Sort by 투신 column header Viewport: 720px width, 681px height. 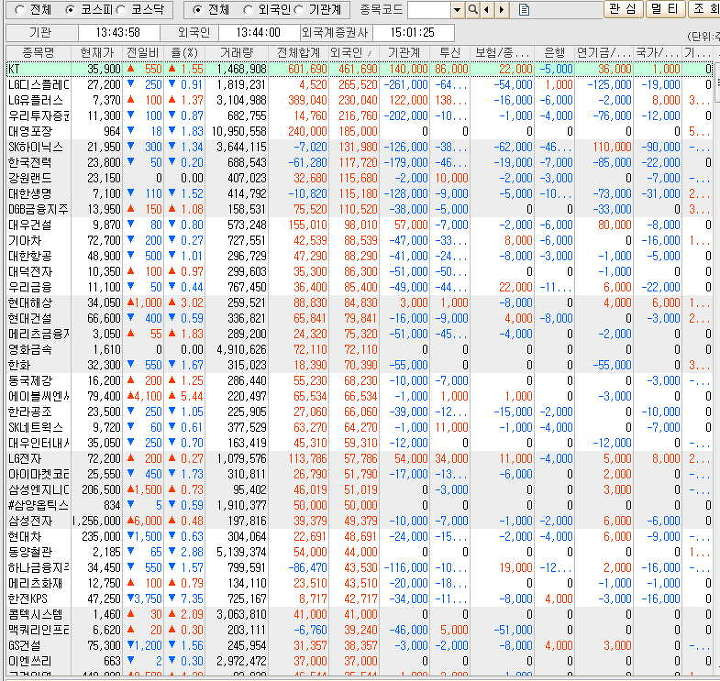[x=450, y=53]
